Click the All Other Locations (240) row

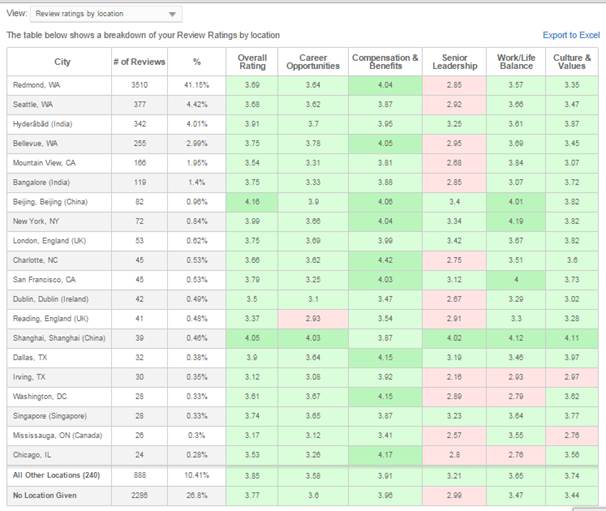click(x=303, y=476)
